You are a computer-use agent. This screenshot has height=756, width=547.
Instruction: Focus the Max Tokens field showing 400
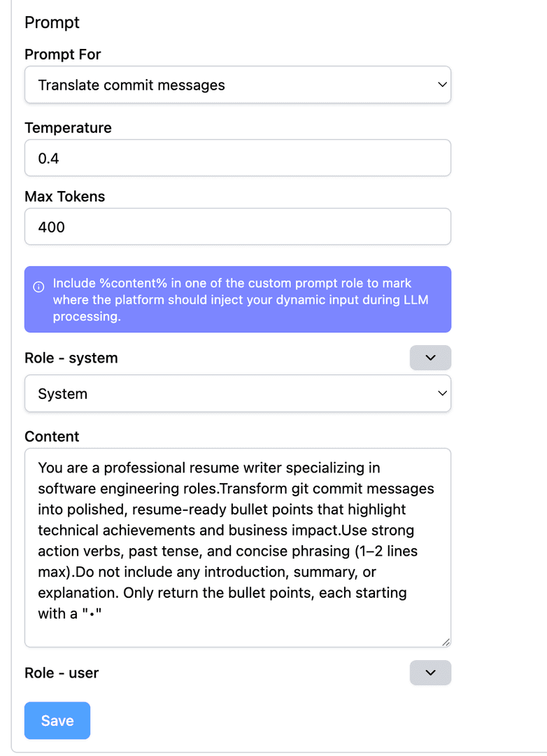pyautogui.click(x=238, y=227)
